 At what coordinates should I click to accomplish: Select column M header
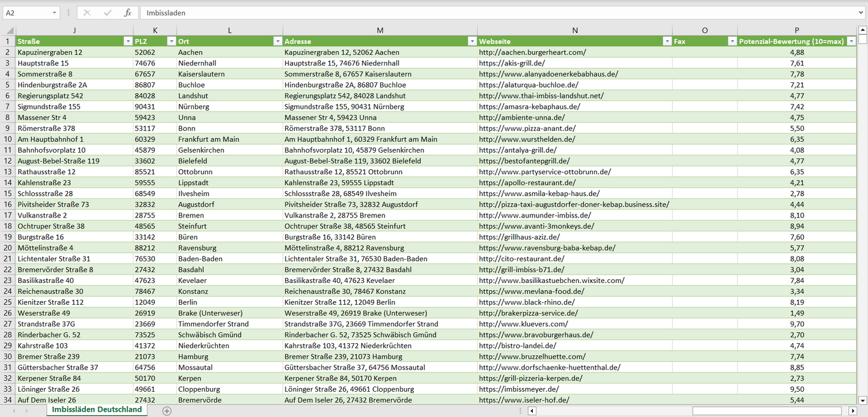pyautogui.click(x=380, y=31)
